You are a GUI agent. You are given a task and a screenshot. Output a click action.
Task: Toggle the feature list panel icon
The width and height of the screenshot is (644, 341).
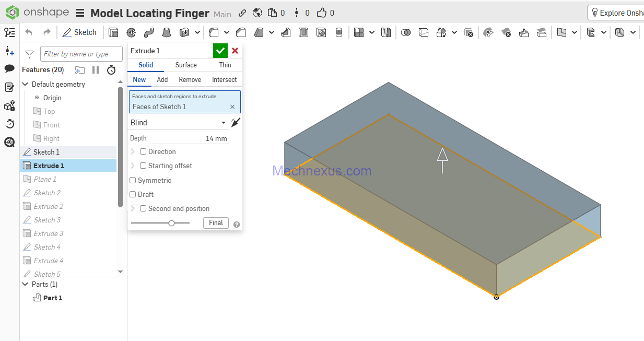pos(9,32)
